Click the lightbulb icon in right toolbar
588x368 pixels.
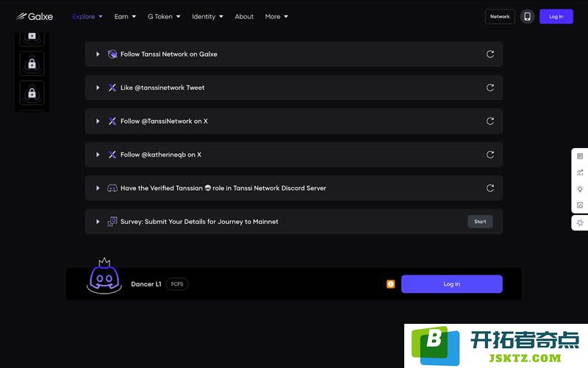coord(580,189)
